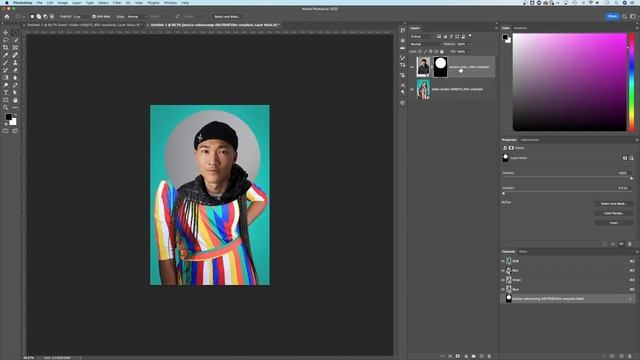Screen dimensions: 640x360
Task: Select the Frame tool
Action: coord(15,48)
